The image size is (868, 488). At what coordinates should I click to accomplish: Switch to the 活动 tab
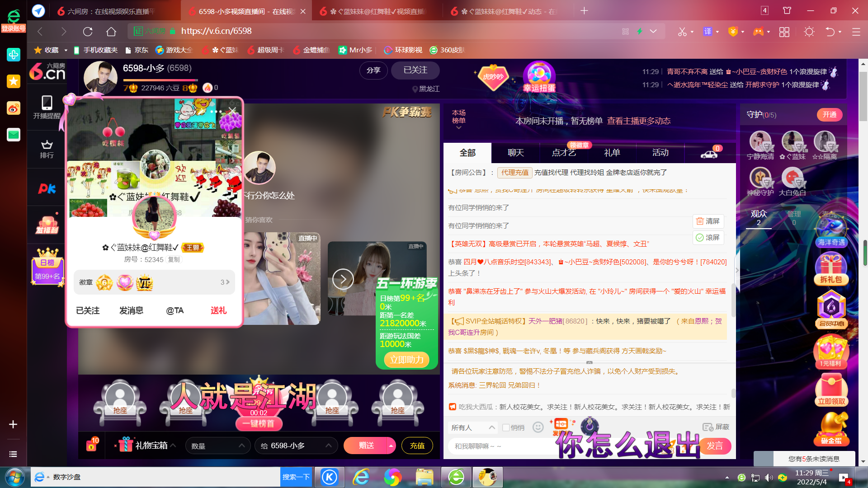pyautogui.click(x=660, y=153)
